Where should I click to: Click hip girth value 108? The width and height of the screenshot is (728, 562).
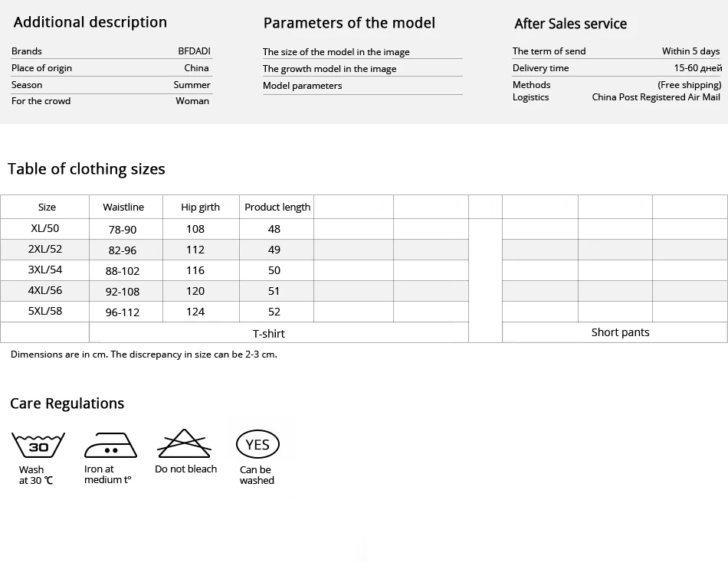[195, 229]
